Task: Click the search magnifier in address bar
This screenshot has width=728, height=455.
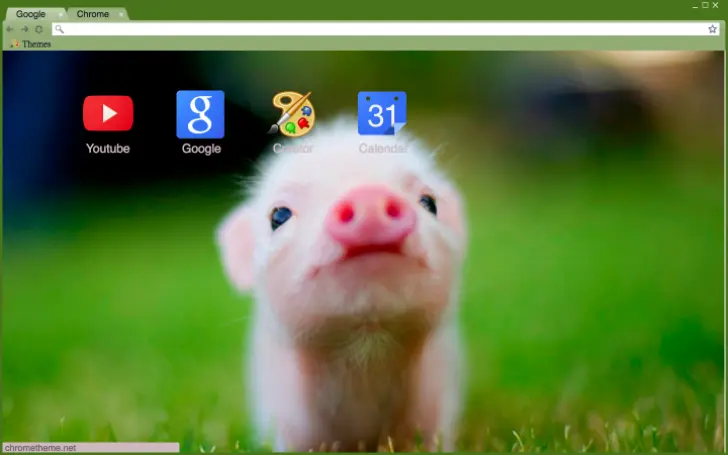Action: tap(59, 29)
